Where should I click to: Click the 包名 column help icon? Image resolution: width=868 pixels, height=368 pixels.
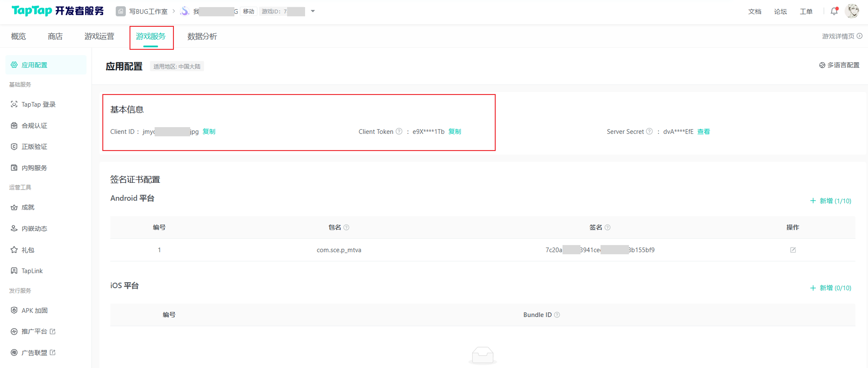click(346, 227)
